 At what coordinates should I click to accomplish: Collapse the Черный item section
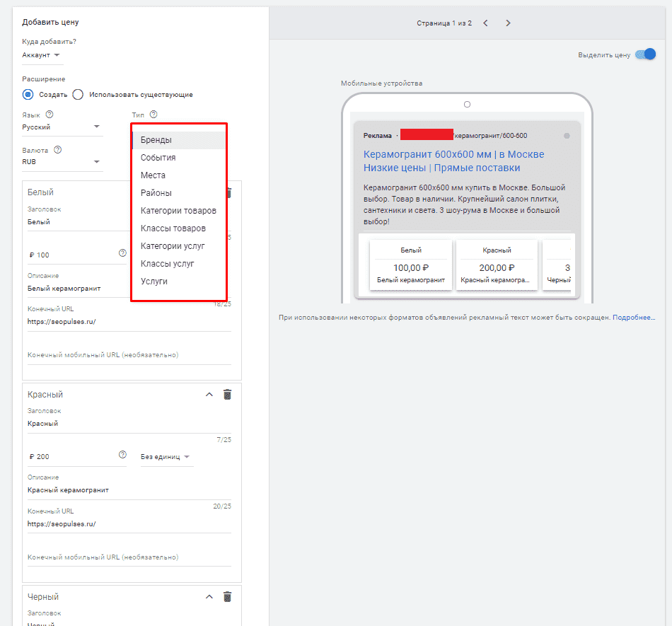pyautogui.click(x=209, y=596)
